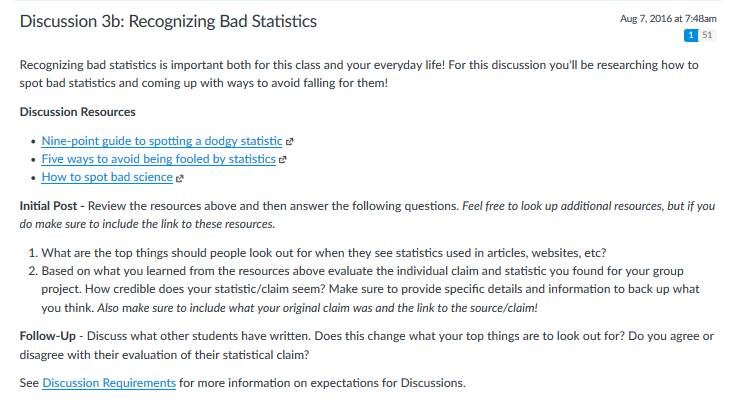Screen dimensions: 735x403
Task: Click external-link icon after How to spot bad science
Action: click(x=180, y=178)
